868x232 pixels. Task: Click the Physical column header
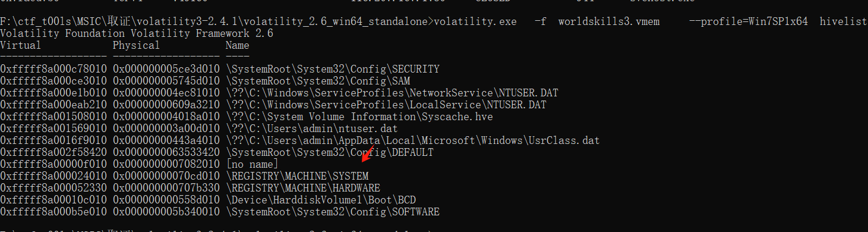pyautogui.click(x=137, y=45)
